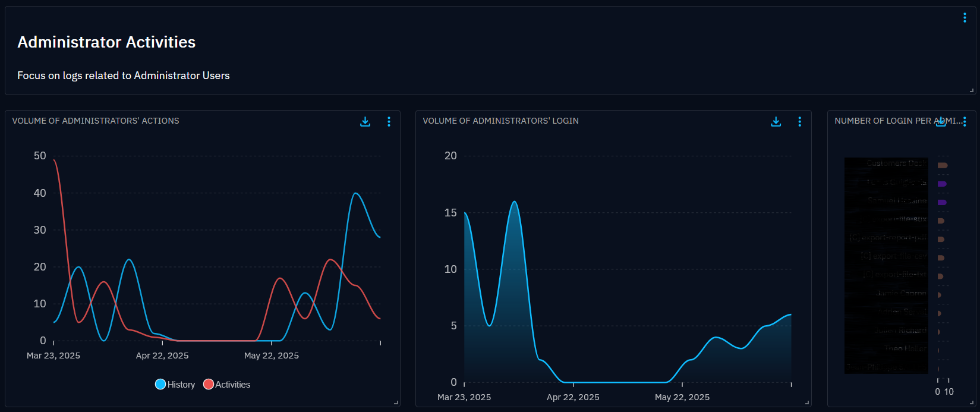980x412 pixels.
Task: Click the 40 y-axis value on Actions chart
Action: pos(40,193)
